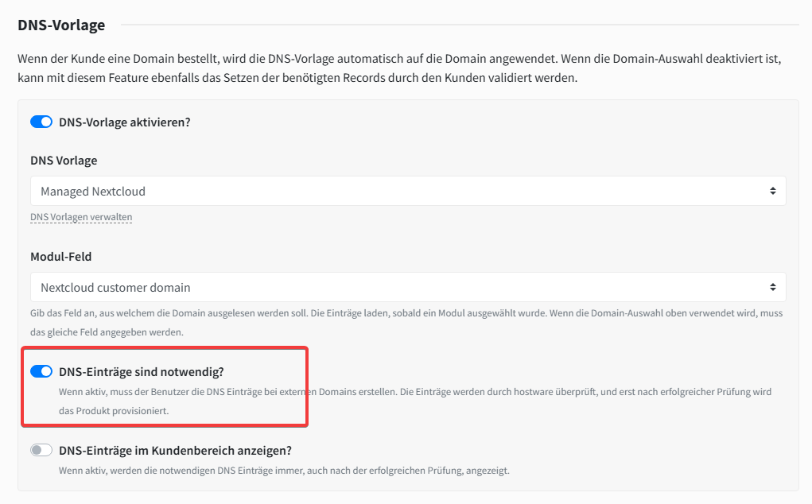Click the arrow icon of the Managed Nextcloud select
This screenshot has height=504, width=812.
coord(772,191)
